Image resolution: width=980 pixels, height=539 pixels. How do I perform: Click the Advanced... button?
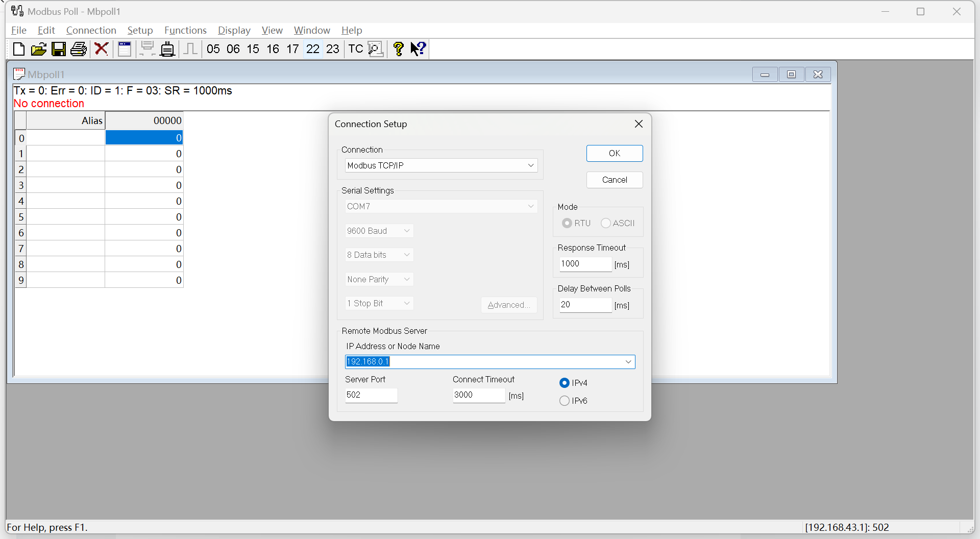(x=509, y=305)
